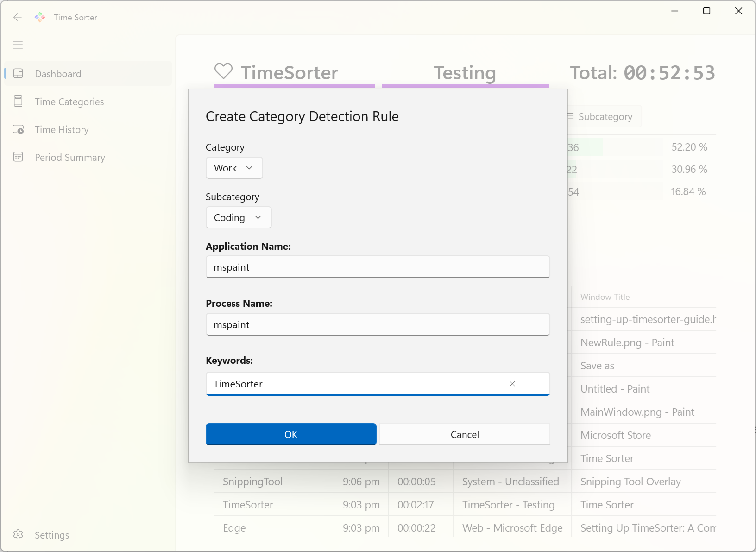Open the Subcategory dropdown set to Coding

(x=238, y=217)
